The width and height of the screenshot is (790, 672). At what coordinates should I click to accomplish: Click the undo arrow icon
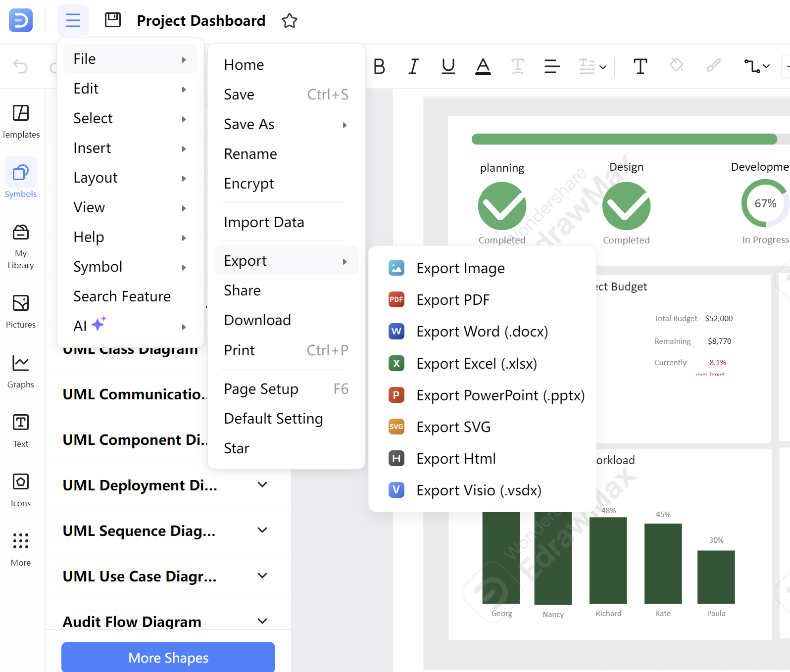tap(20, 66)
